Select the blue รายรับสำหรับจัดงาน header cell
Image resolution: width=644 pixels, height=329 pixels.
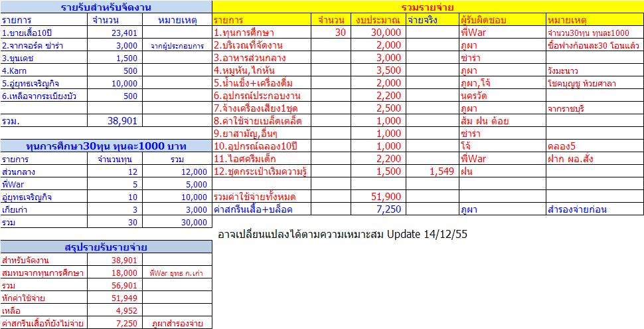106,7
